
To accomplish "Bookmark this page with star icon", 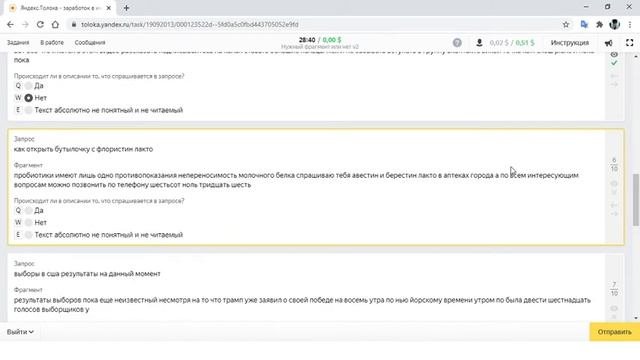I will [x=566, y=24].
